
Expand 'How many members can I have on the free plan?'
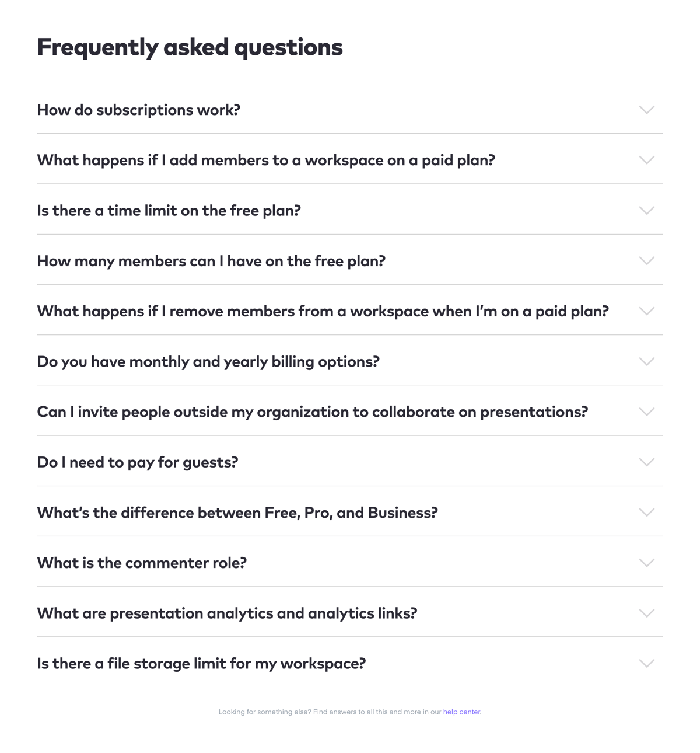coord(646,261)
